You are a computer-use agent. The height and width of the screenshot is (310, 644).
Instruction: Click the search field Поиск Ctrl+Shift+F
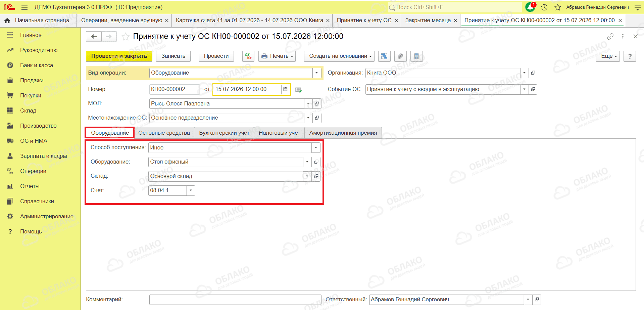(x=455, y=7)
